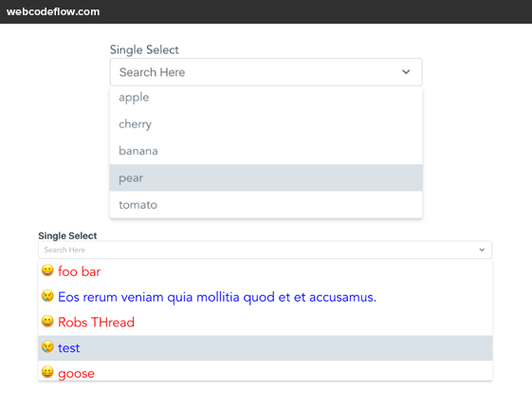The image size is (532, 409).
Task: Choose the tomato option
Action: tap(266, 205)
